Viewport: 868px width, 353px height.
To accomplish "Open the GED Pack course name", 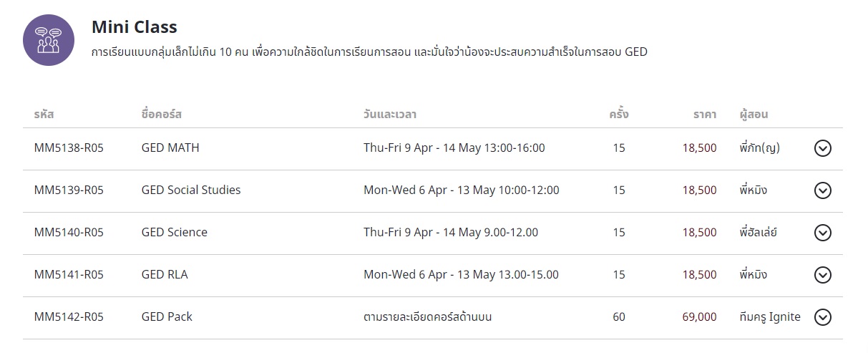I will tap(167, 317).
